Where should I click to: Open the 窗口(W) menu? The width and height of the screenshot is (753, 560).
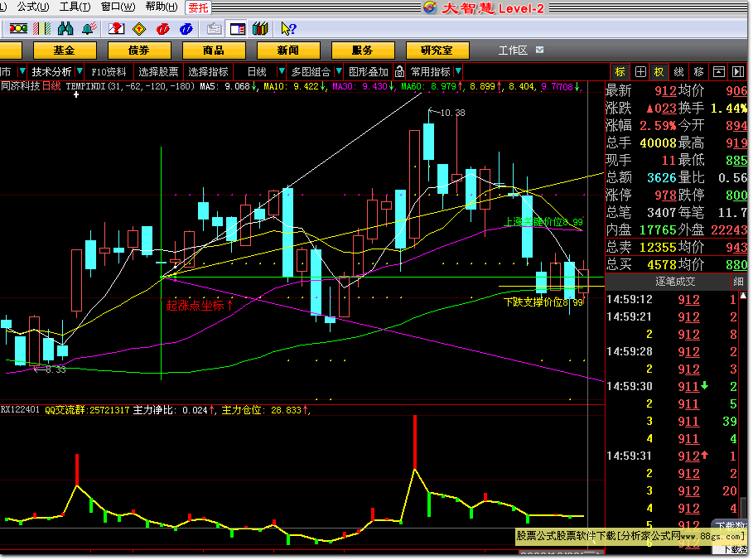[118, 7]
